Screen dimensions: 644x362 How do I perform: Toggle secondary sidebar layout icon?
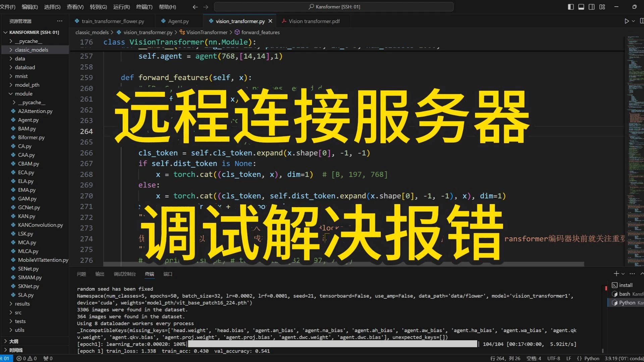[x=592, y=7]
